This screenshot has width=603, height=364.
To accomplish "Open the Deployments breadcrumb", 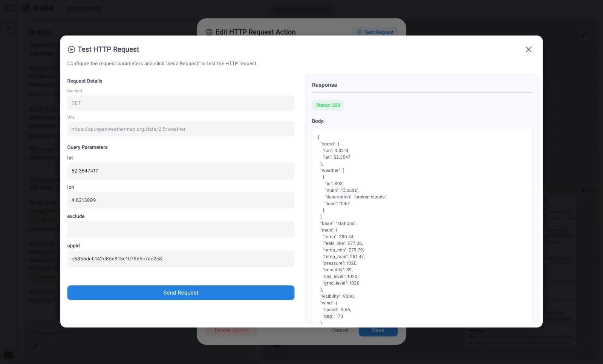I will (x=84, y=8).
